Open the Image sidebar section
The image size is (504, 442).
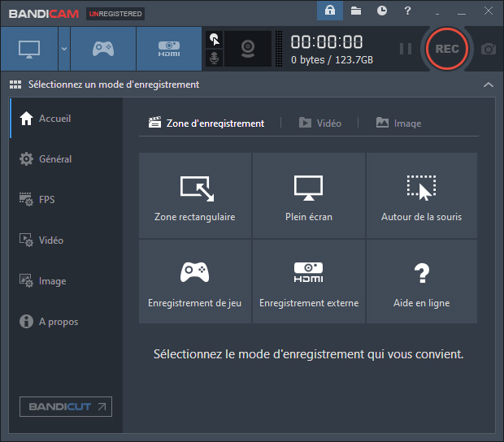point(66,281)
